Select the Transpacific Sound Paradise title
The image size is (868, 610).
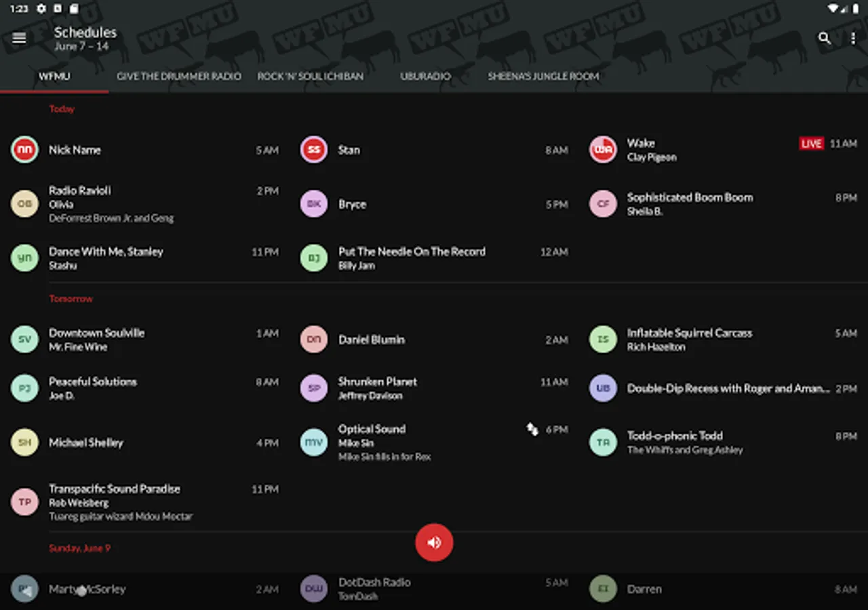coord(115,489)
